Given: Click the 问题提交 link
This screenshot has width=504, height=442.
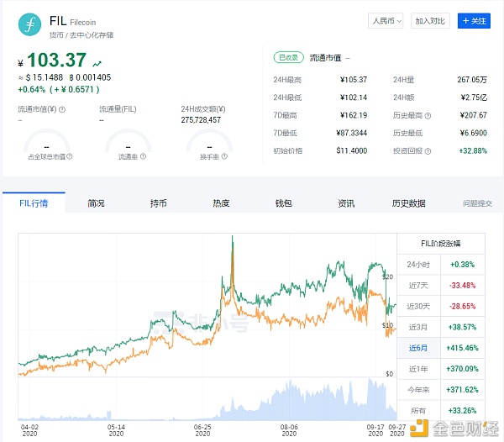Looking at the screenshot, I should [x=477, y=203].
